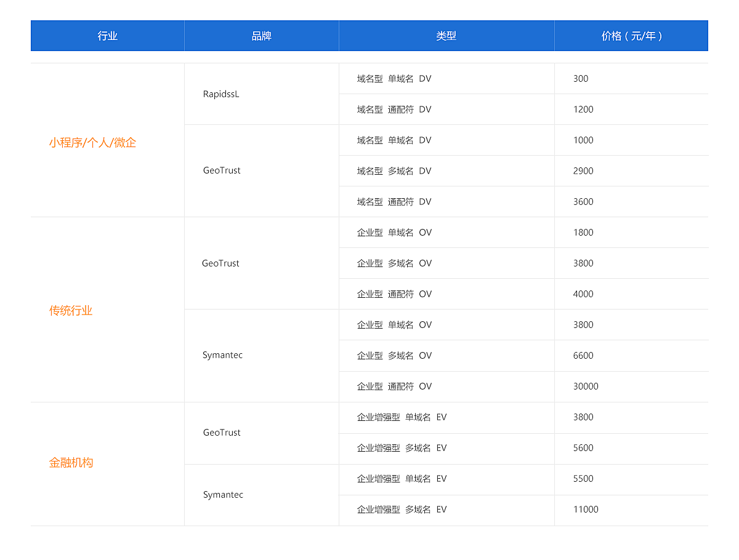
Task: Select 企业增强型 单域名 EV priced 3800
Action: [402, 417]
